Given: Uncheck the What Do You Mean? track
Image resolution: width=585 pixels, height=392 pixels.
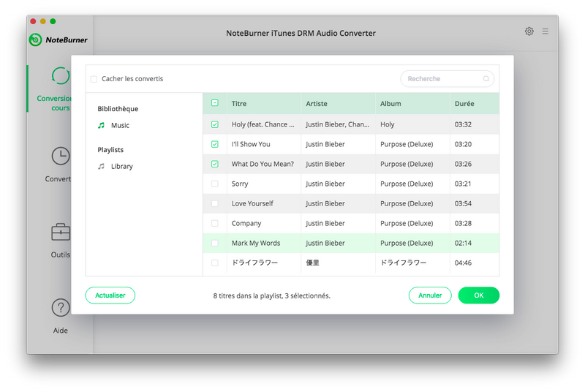Looking at the screenshot, I should click(215, 164).
